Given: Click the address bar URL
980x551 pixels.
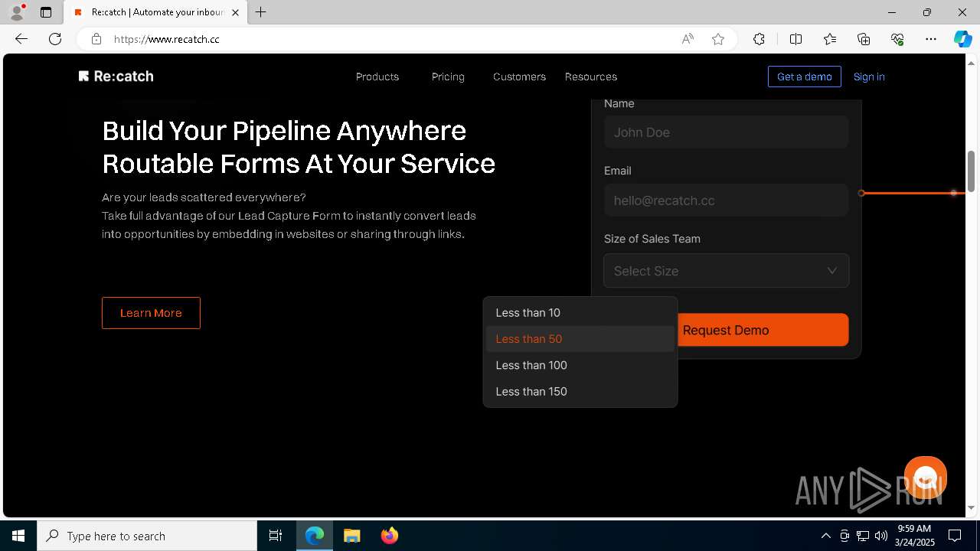Looking at the screenshot, I should 167,39.
